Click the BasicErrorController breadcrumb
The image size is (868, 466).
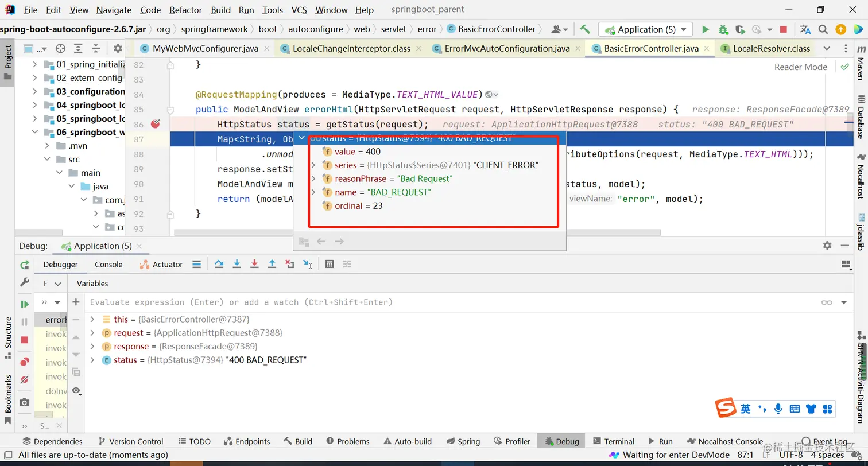pyautogui.click(x=491, y=29)
